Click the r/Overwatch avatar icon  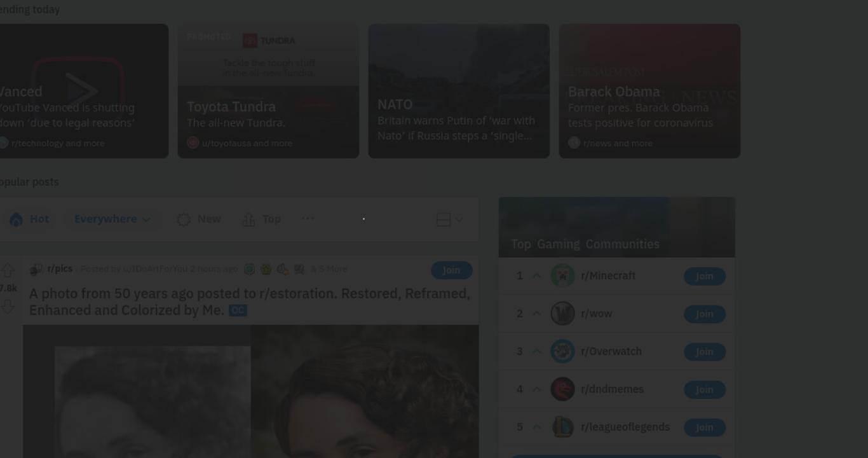(x=562, y=351)
